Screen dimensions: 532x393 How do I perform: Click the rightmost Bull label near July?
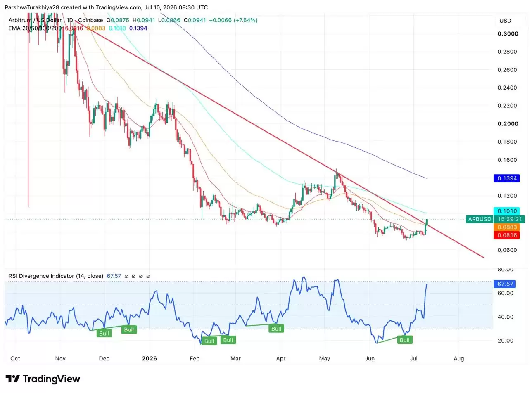click(x=405, y=340)
